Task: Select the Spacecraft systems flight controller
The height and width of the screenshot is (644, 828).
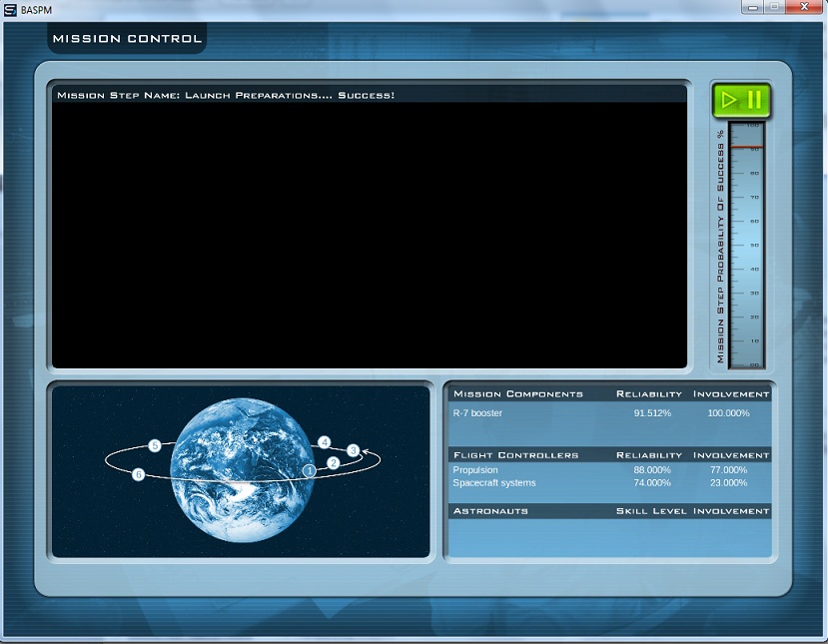Action: point(494,483)
